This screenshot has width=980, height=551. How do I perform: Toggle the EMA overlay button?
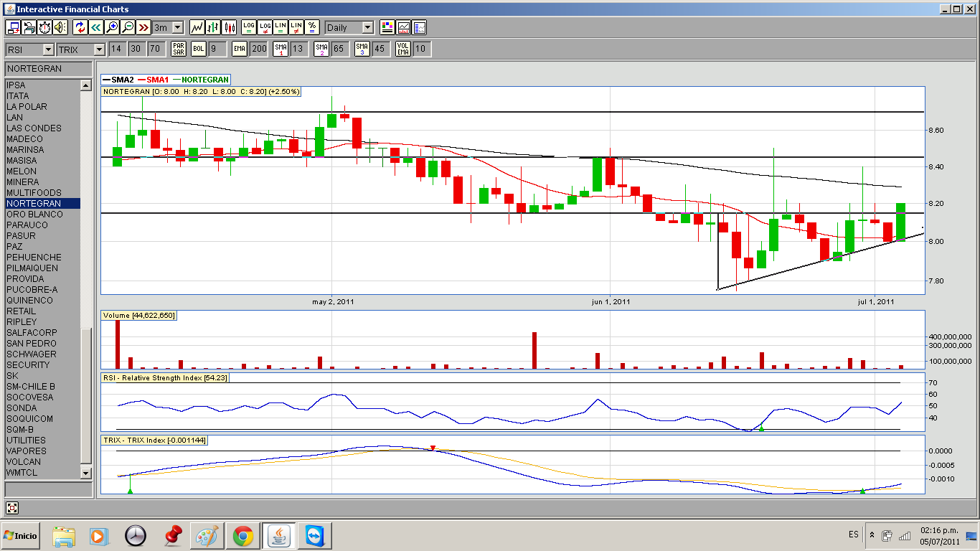[240, 49]
